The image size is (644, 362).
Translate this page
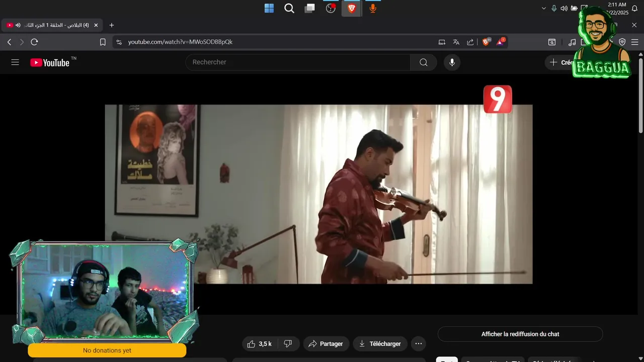[456, 42]
